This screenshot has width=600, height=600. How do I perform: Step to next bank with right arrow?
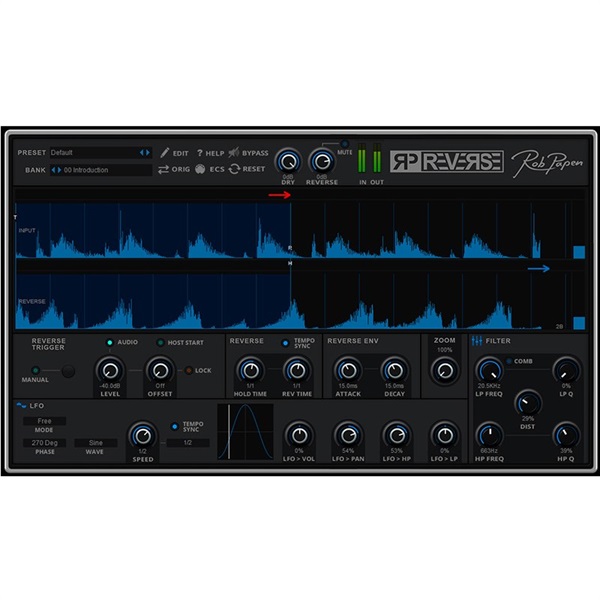pyautogui.click(x=59, y=170)
